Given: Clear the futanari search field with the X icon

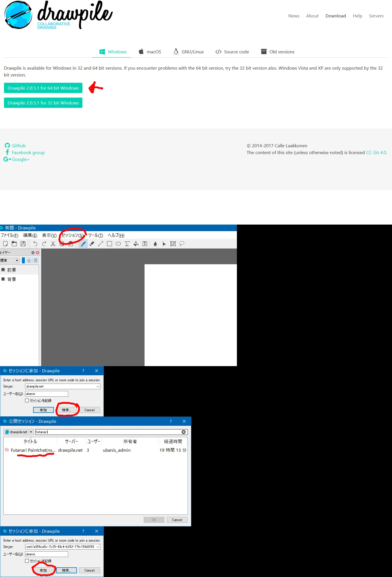Looking at the screenshot, I should tap(184, 432).
